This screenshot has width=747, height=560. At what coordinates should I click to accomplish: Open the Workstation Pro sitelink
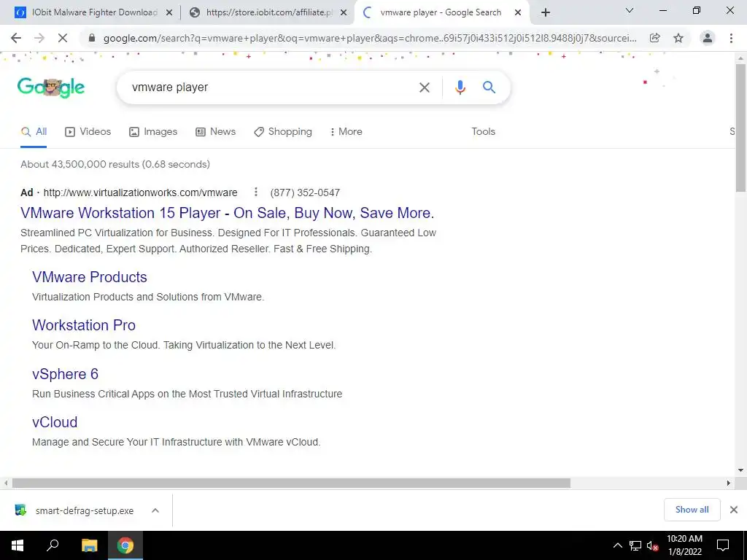click(84, 325)
